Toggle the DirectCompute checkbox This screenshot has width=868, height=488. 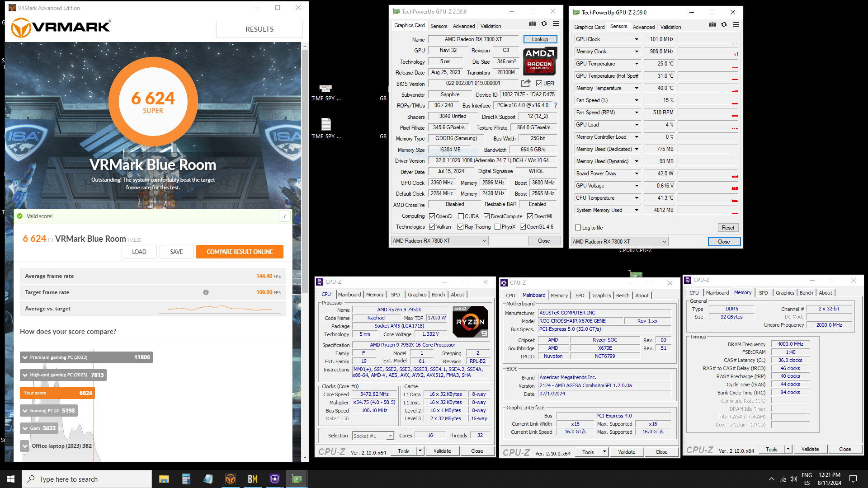(486, 216)
